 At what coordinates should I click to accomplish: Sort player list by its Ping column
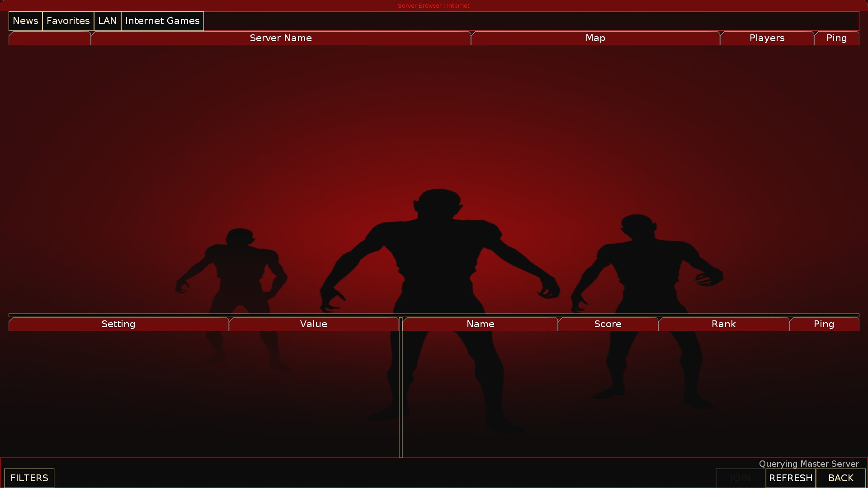pyautogui.click(x=824, y=324)
